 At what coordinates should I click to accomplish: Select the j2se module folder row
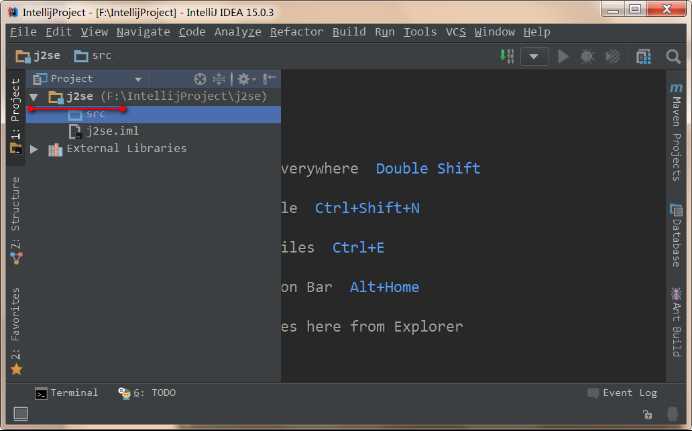coord(154,97)
